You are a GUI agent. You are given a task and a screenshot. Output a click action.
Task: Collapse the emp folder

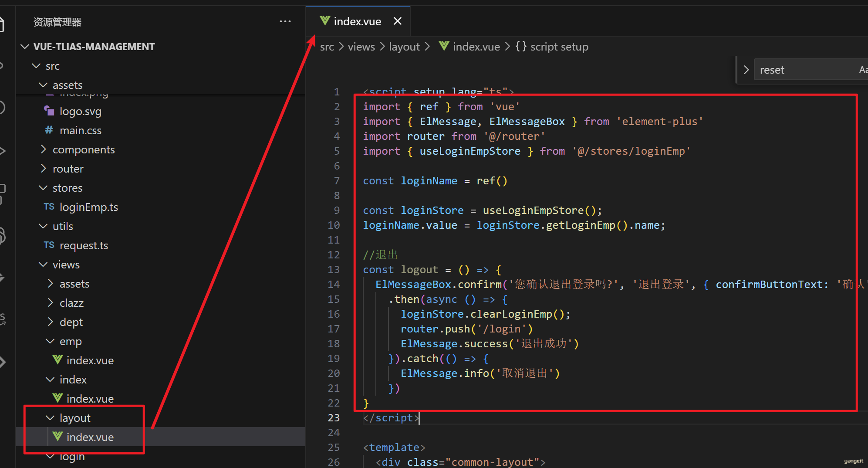pyautogui.click(x=50, y=341)
